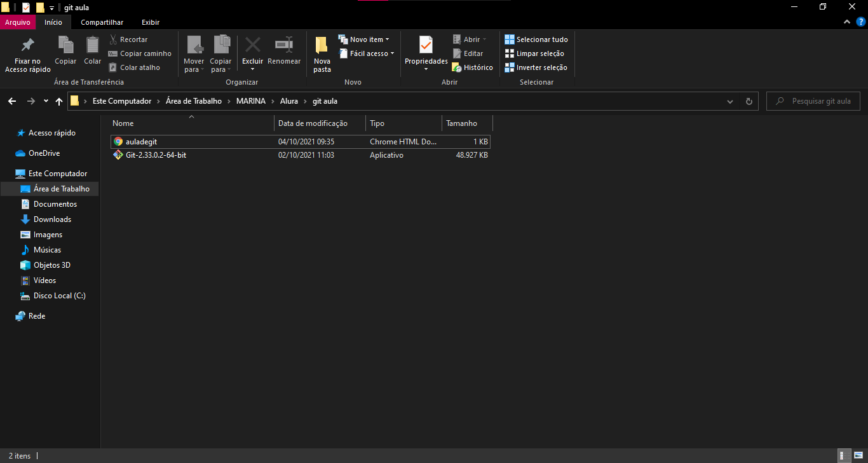Switch to the Exibir ribbon tab
Viewport: 868px width, 463px height.
pos(151,22)
